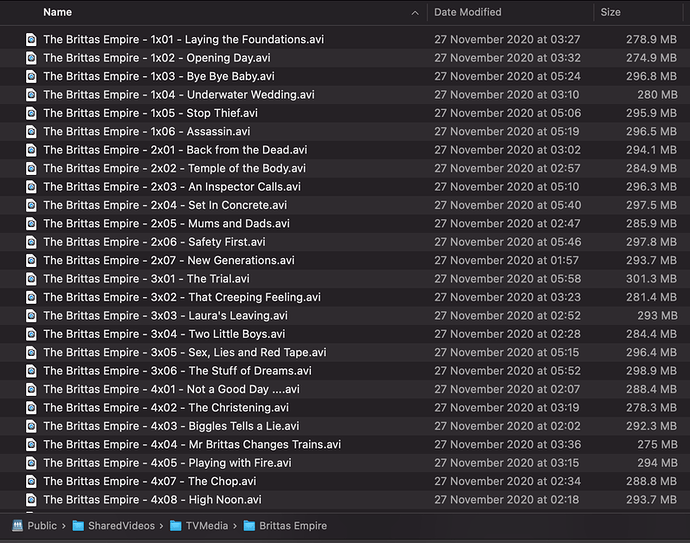Toggle sort direction with the Name column arrow

(x=415, y=13)
